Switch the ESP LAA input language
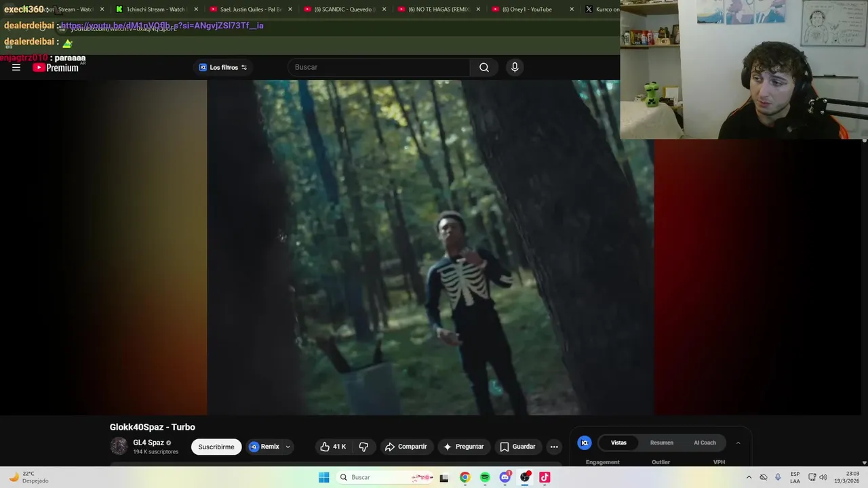 click(795, 477)
